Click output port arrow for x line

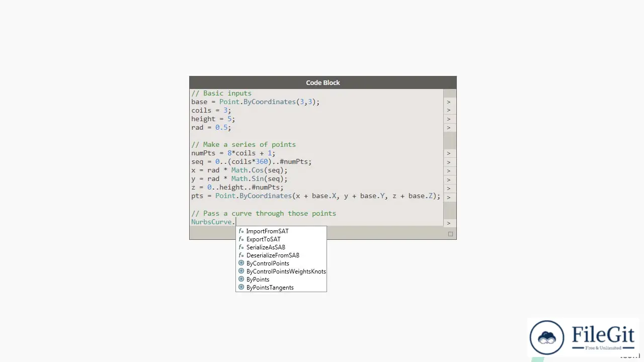pos(449,171)
